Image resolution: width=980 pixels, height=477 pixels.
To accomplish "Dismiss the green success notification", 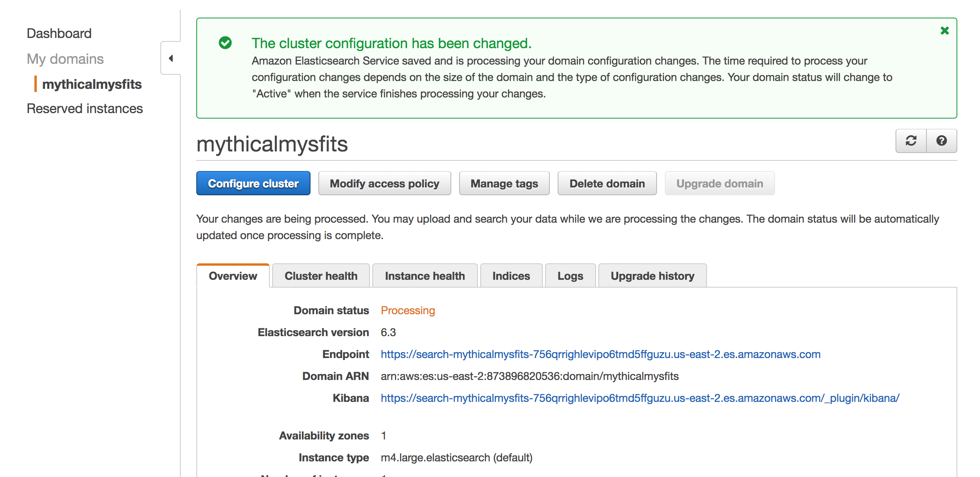I will coord(944,31).
